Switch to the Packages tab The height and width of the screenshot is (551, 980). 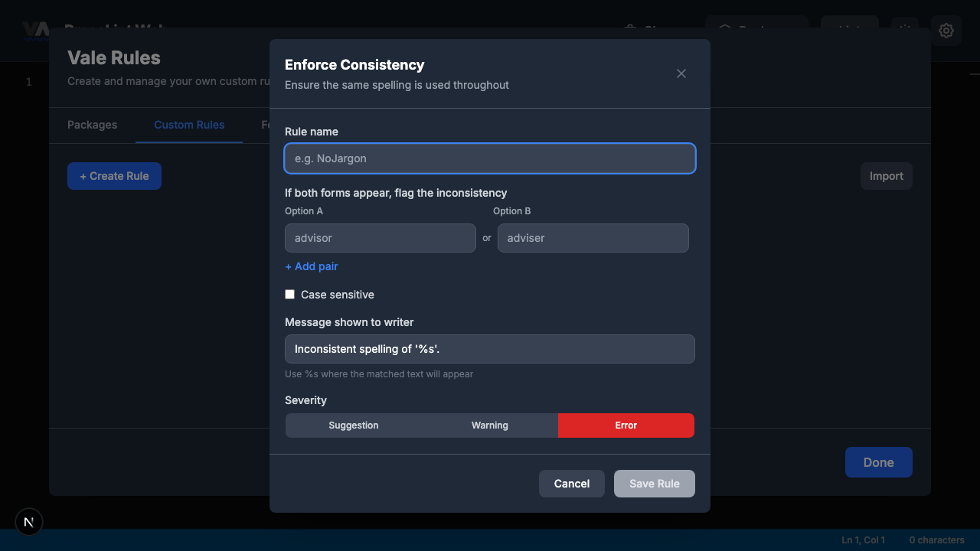coord(92,125)
